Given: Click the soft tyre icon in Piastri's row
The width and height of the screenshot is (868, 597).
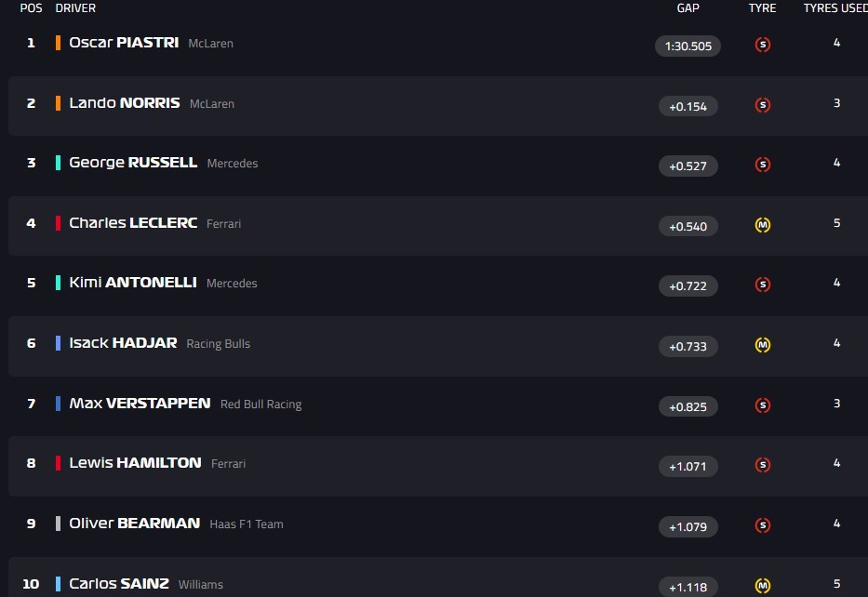Looking at the screenshot, I should click(x=762, y=45).
